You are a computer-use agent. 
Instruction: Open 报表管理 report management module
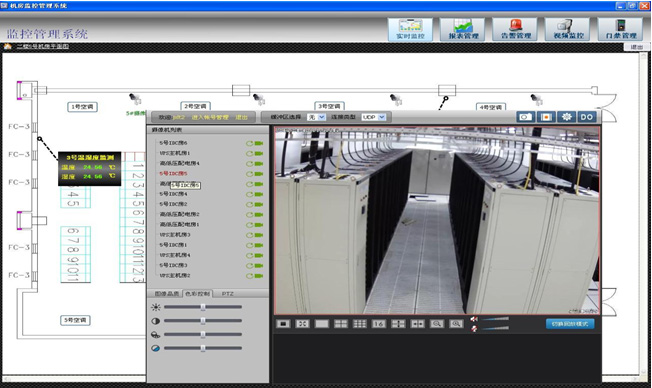click(x=462, y=30)
